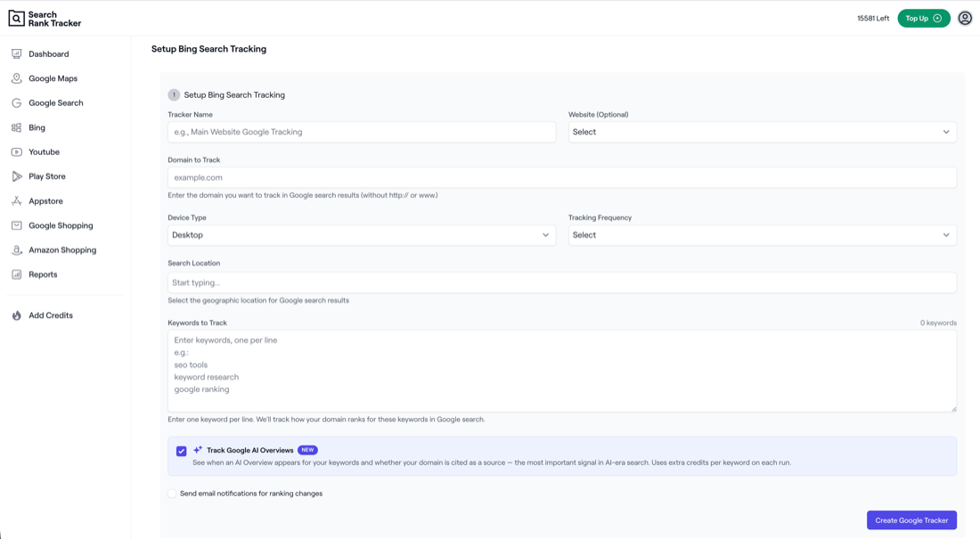Click the Add Credits flame icon
Image resolution: width=980 pixels, height=539 pixels.
17,315
